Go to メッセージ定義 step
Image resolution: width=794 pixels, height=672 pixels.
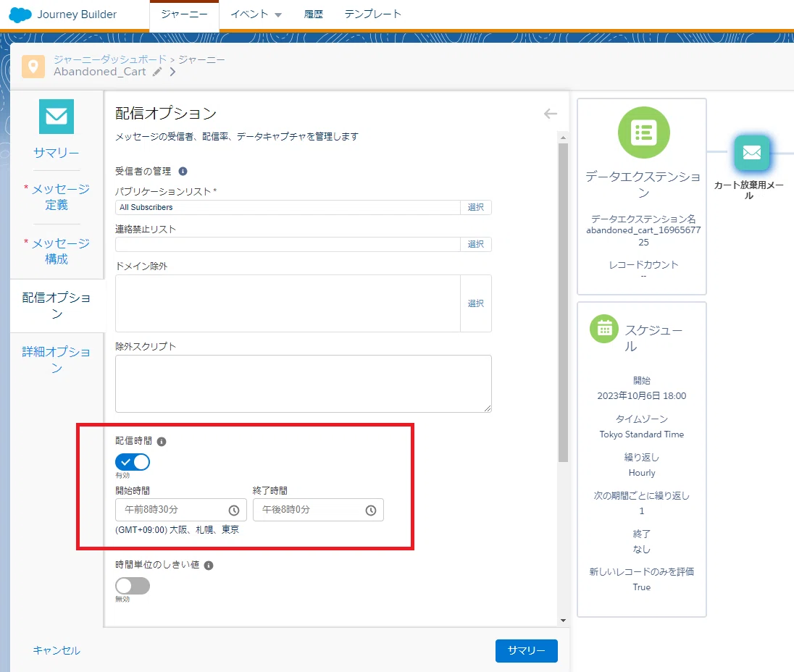pos(57,197)
